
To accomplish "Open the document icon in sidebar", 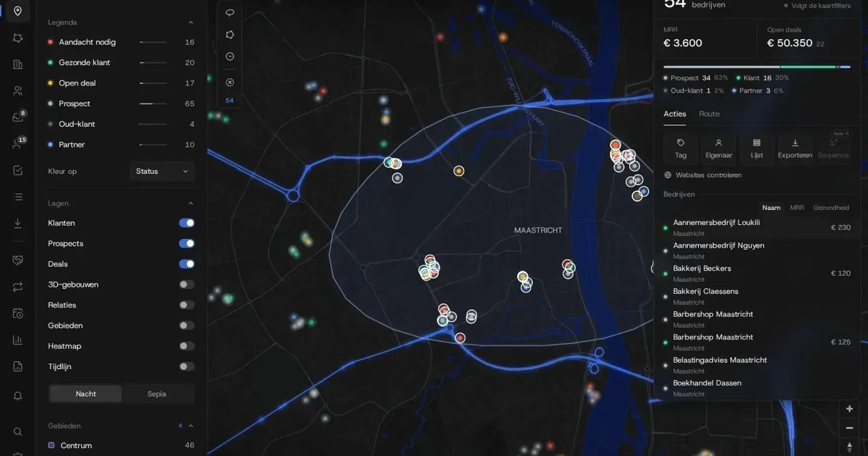I will click(17, 366).
